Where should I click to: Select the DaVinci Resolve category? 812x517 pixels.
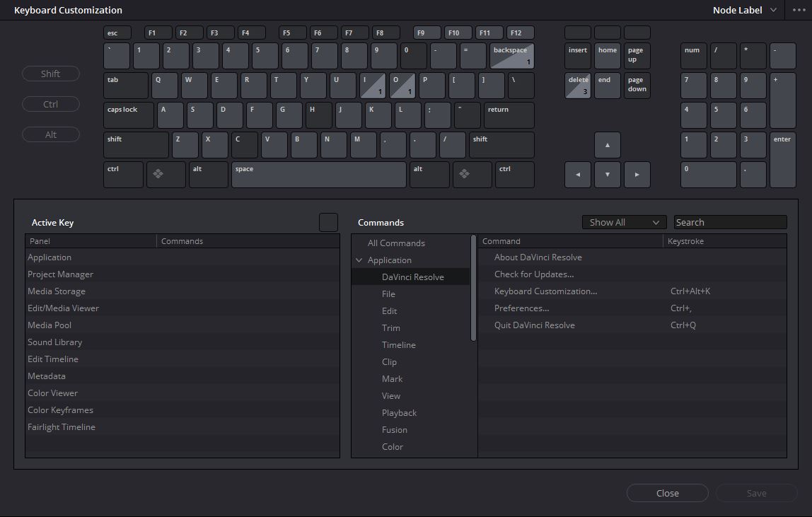pos(411,277)
